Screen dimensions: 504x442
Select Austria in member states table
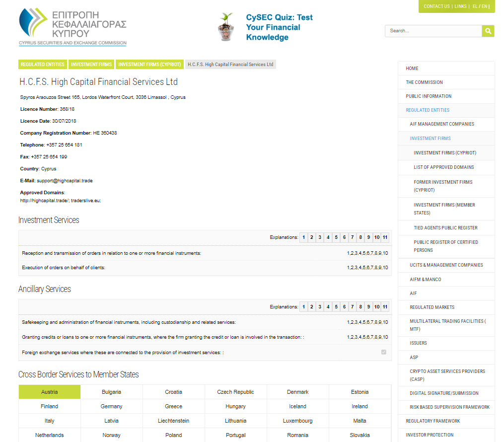(50, 392)
